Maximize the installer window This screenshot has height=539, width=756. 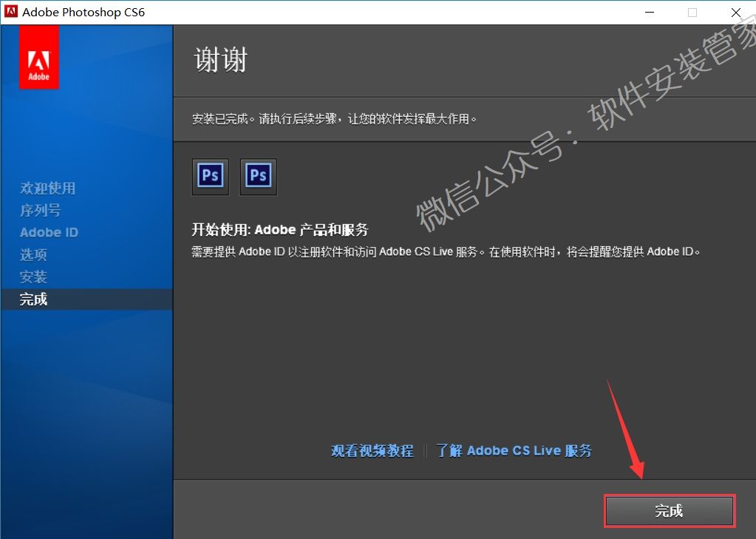[692, 13]
